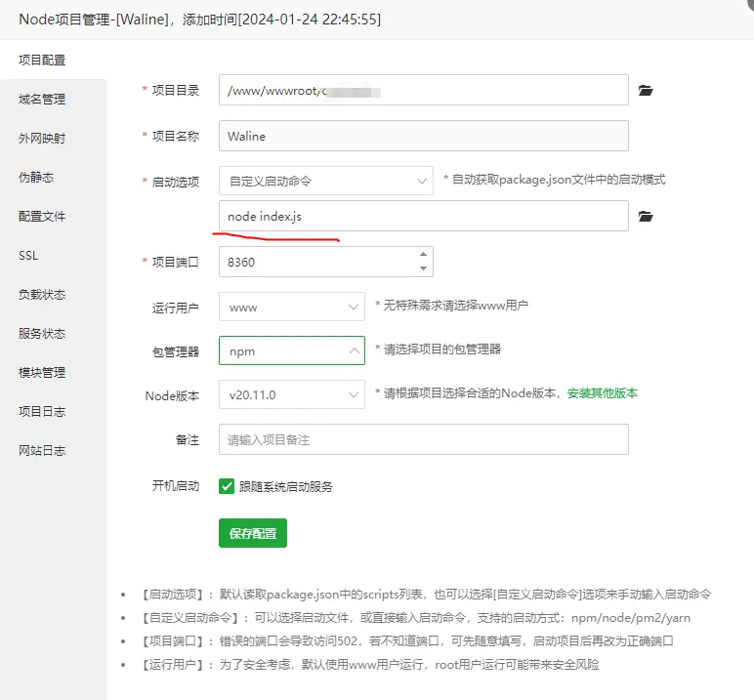Expand the 运行用户 www dropdown
Screen dimensions: 754x700
291,308
